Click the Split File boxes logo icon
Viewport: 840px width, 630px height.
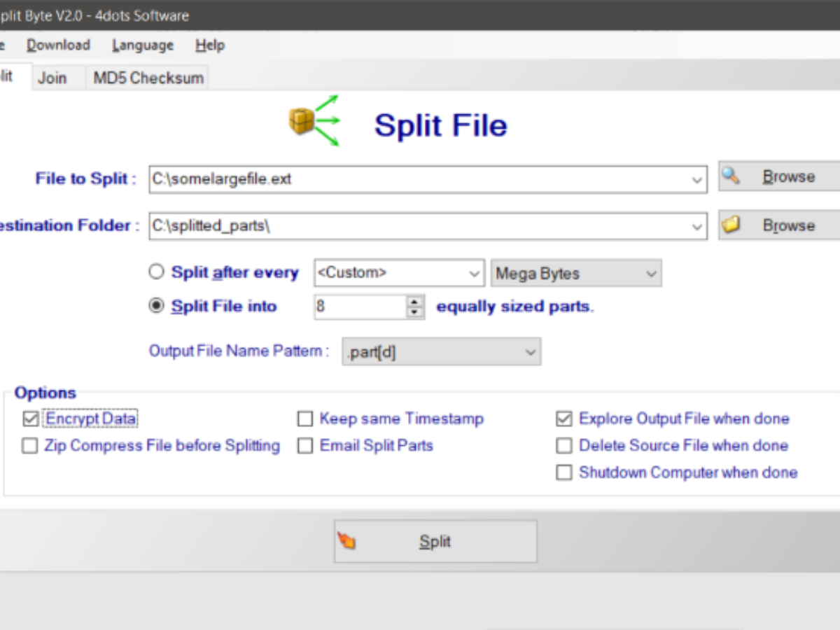[315, 122]
